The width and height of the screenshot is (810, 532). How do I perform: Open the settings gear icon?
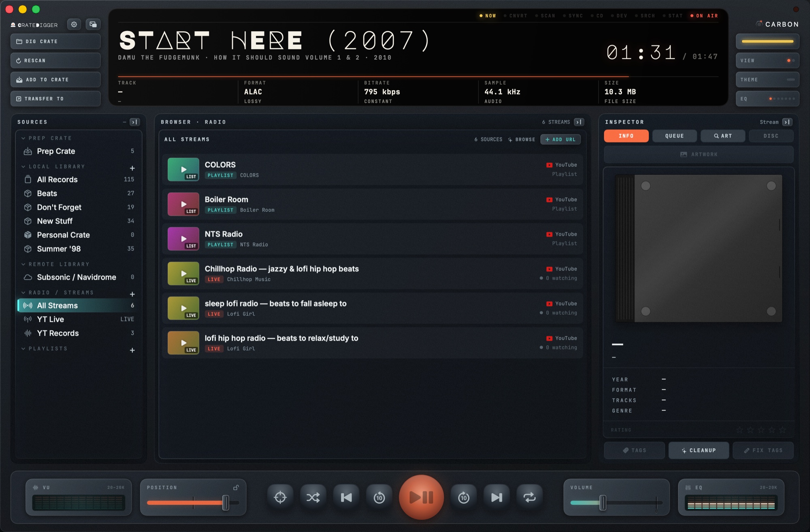(x=74, y=24)
